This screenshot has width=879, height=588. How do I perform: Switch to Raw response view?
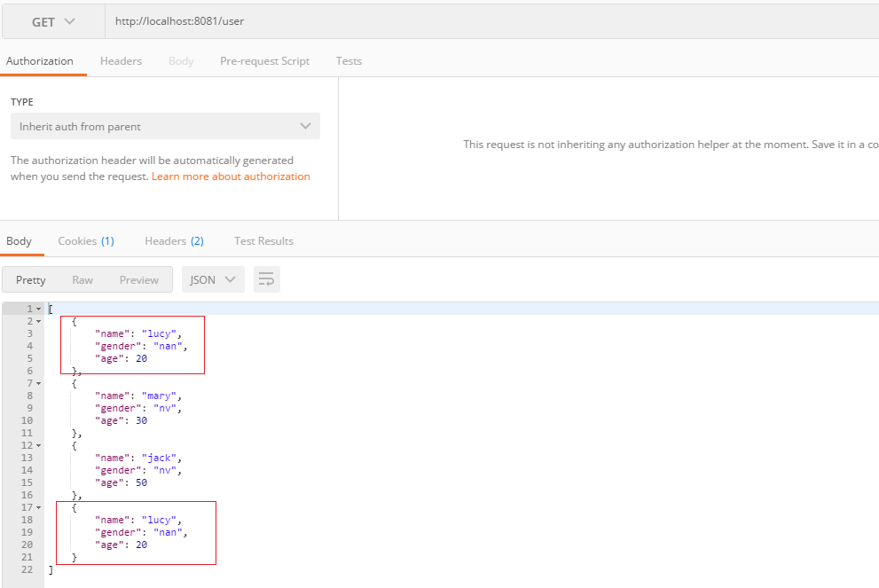(x=82, y=280)
